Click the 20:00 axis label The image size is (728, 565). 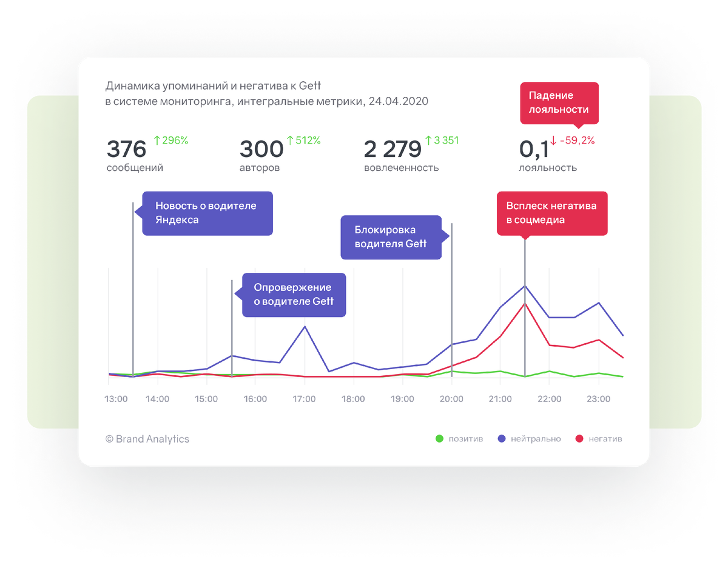pyautogui.click(x=451, y=399)
